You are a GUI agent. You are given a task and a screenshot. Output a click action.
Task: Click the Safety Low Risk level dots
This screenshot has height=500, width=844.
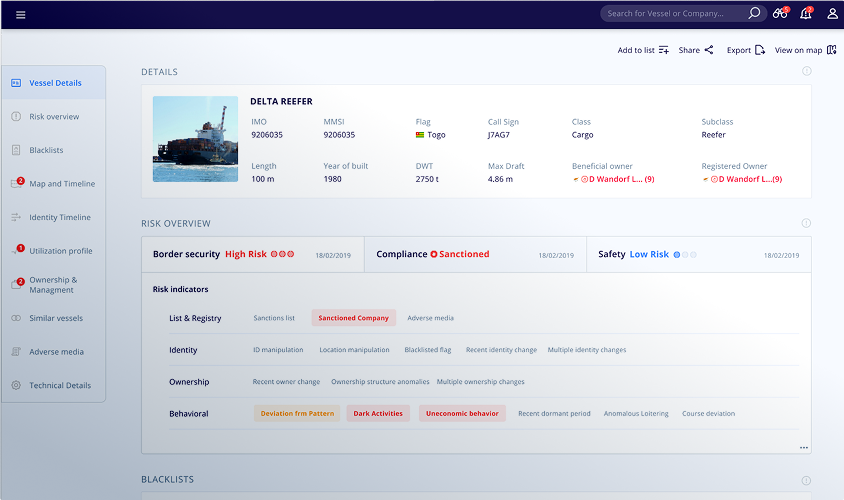(x=685, y=255)
